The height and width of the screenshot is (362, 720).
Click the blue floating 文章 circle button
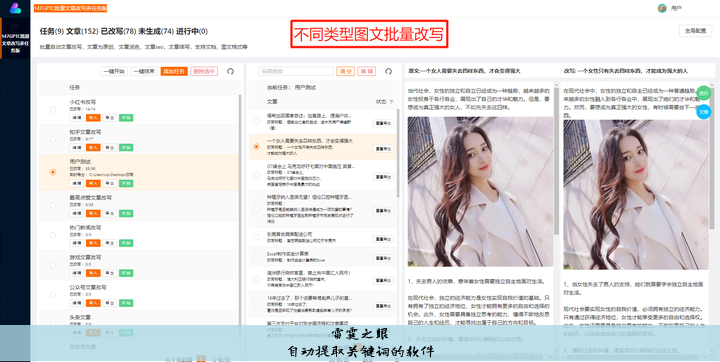click(703, 112)
